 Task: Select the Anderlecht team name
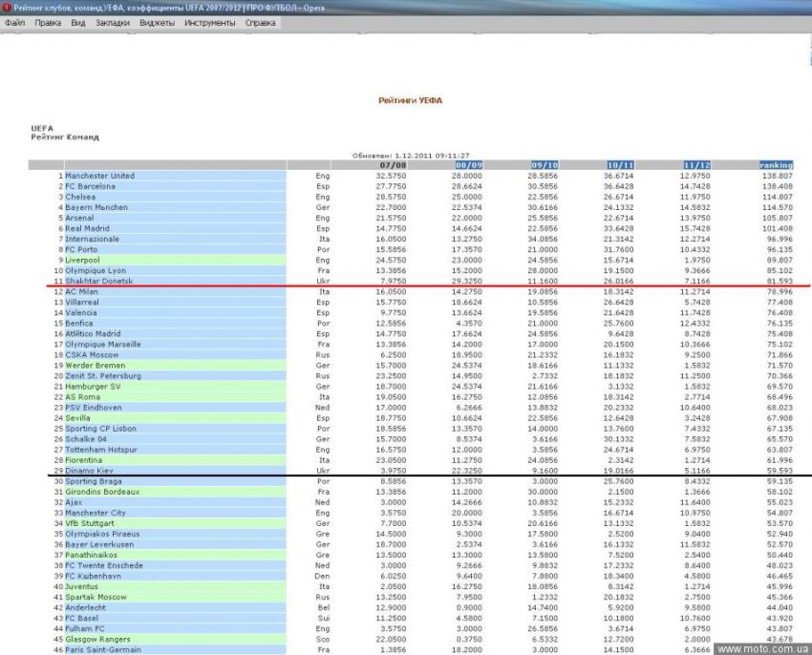pos(85,607)
